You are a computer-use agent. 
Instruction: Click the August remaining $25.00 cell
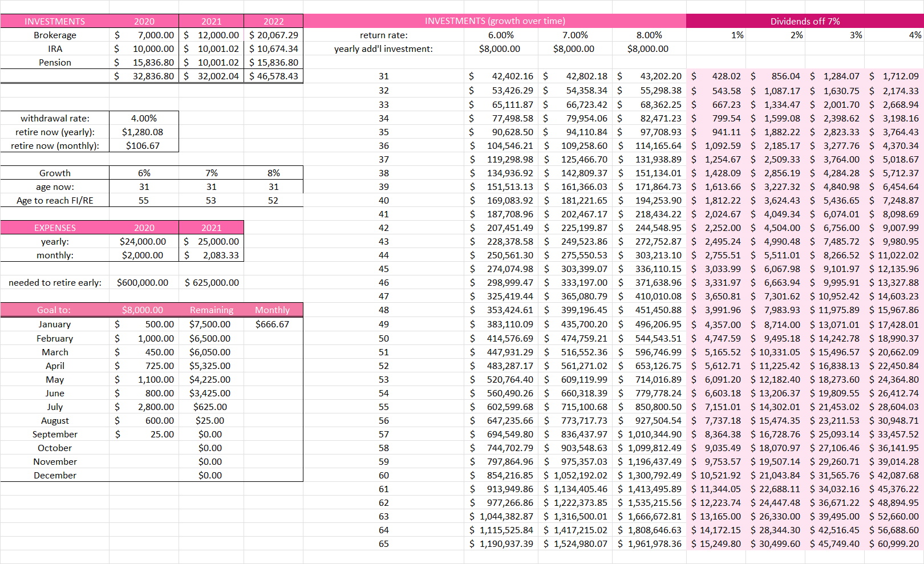coord(211,420)
